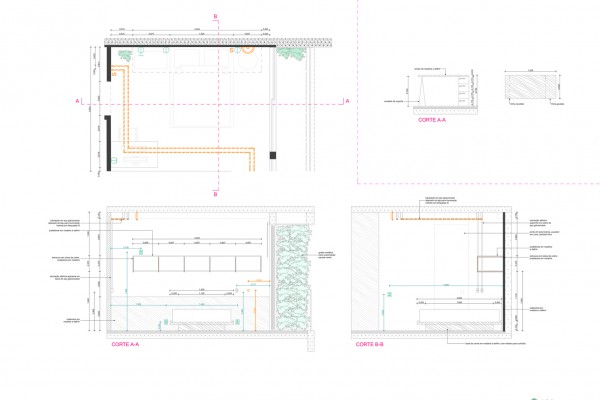Click the bottom B section marker
This screenshot has width=600, height=400.
tap(216, 194)
